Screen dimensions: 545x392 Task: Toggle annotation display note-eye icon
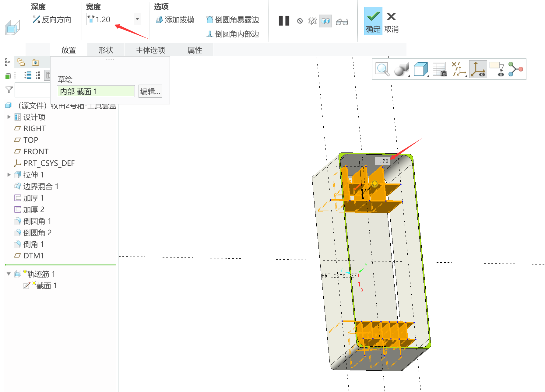point(497,69)
